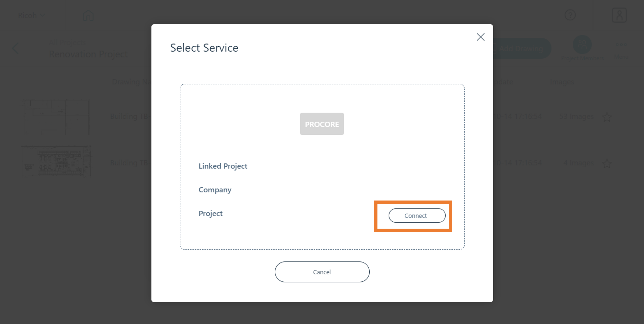
Task: Open the help question mark icon
Action: point(570,15)
